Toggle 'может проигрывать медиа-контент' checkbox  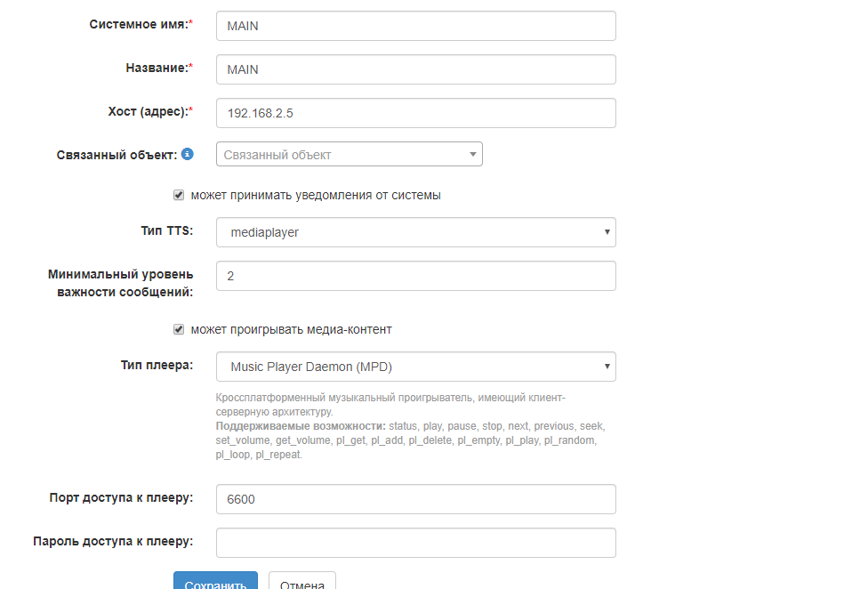click(179, 329)
